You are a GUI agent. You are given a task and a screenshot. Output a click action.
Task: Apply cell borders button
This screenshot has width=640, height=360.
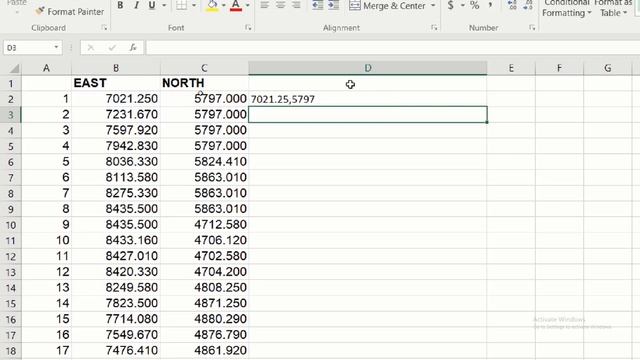182,6
